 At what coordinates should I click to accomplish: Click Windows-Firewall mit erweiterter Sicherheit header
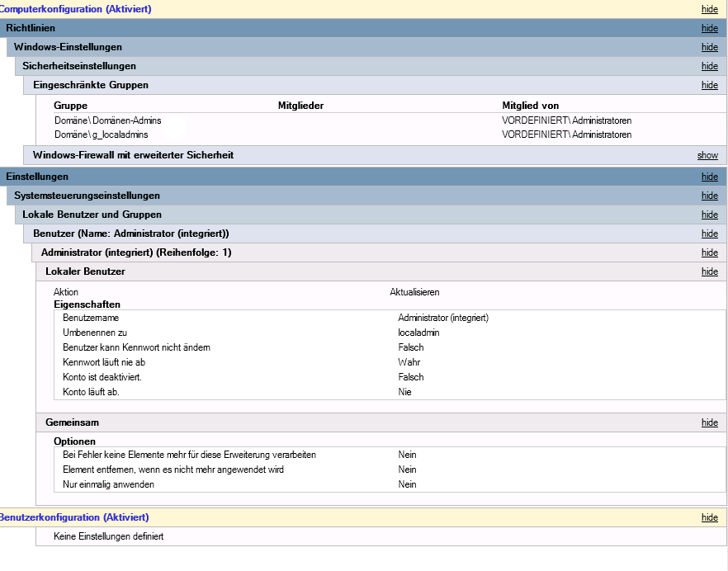pyautogui.click(x=375, y=155)
